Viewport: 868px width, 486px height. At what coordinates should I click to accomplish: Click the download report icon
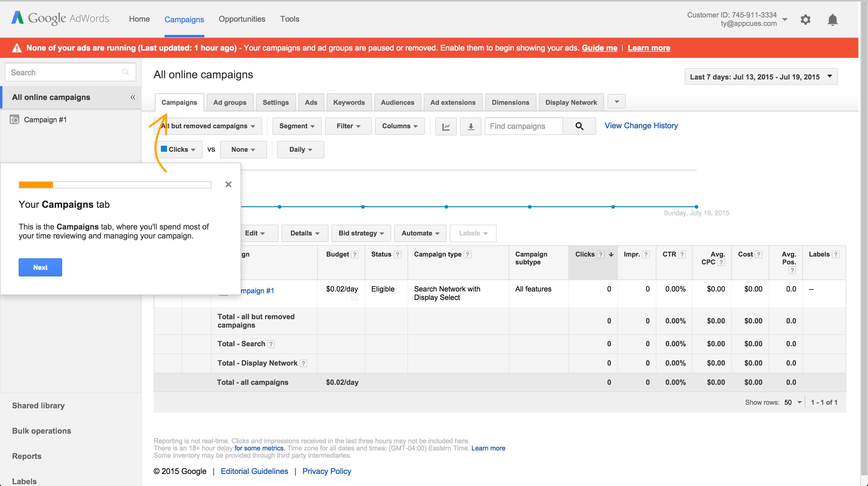[x=471, y=126]
